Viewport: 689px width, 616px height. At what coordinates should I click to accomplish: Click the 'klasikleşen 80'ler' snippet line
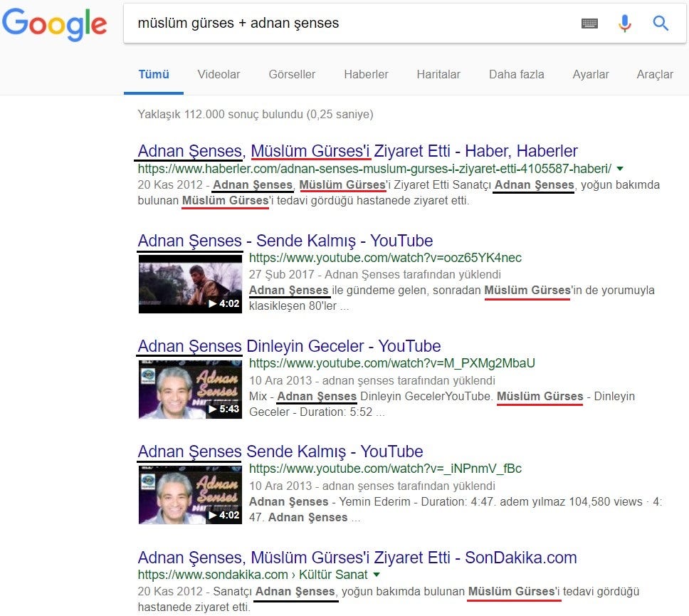[x=299, y=306]
